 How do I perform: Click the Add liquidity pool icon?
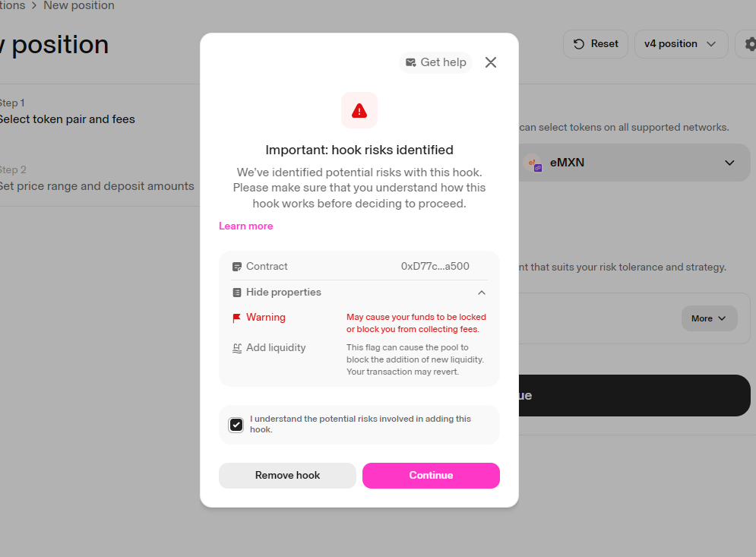pos(237,348)
